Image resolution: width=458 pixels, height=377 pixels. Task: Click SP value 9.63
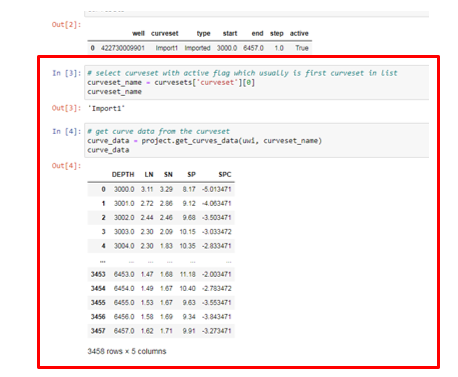[x=189, y=303]
